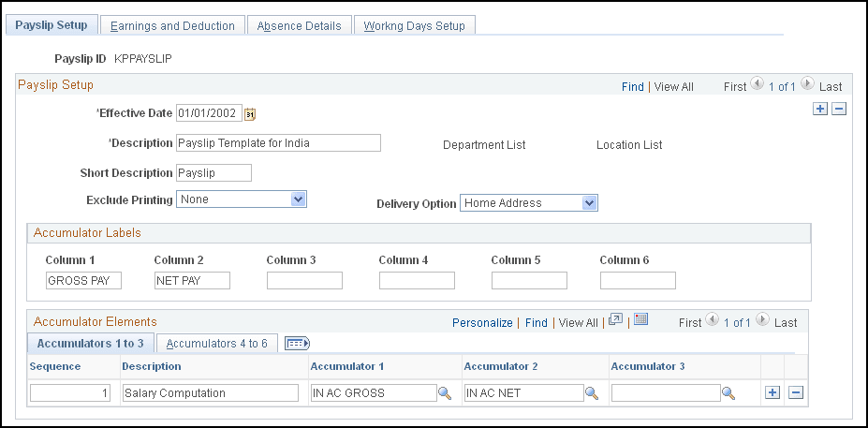The image size is (868, 428).
Task: Open the Effective Date calendar picker
Action: 250,114
